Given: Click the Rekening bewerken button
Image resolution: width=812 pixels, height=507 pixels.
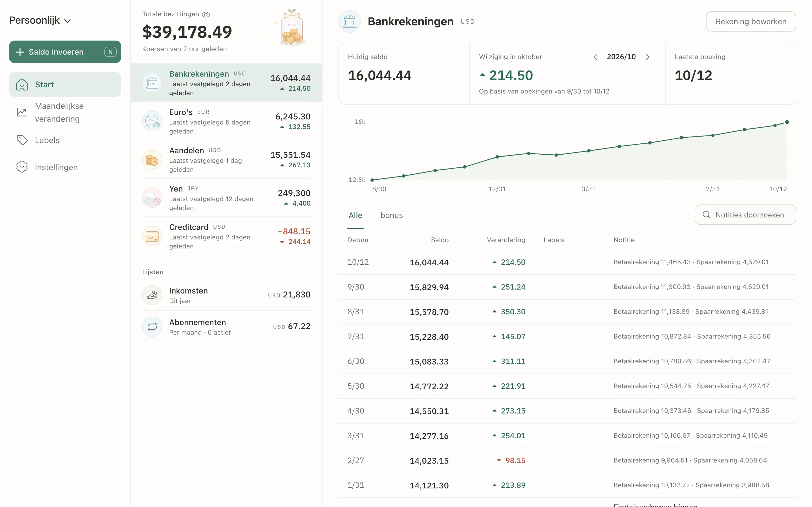Looking at the screenshot, I should [x=751, y=21].
